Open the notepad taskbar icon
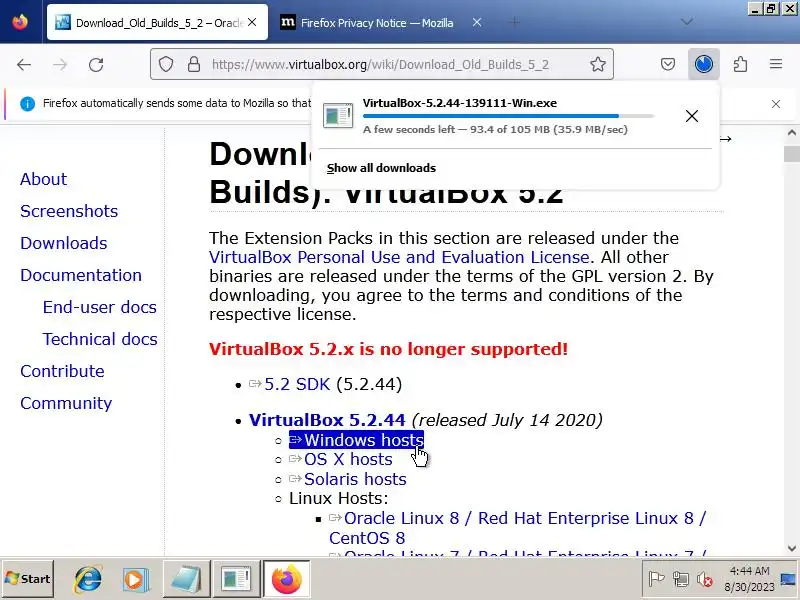This screenshot has width=800, height=600. (186, 579)
